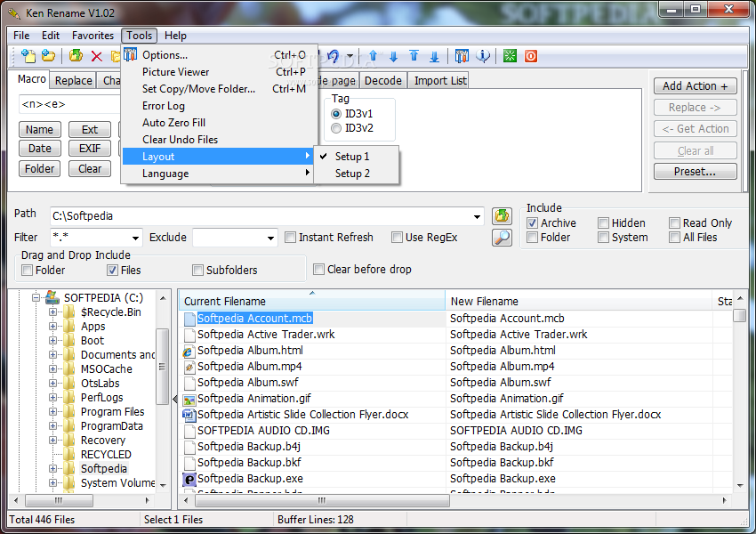
Task: Choose Picture Viewer from Tools menu
Action: coord(220,72)
